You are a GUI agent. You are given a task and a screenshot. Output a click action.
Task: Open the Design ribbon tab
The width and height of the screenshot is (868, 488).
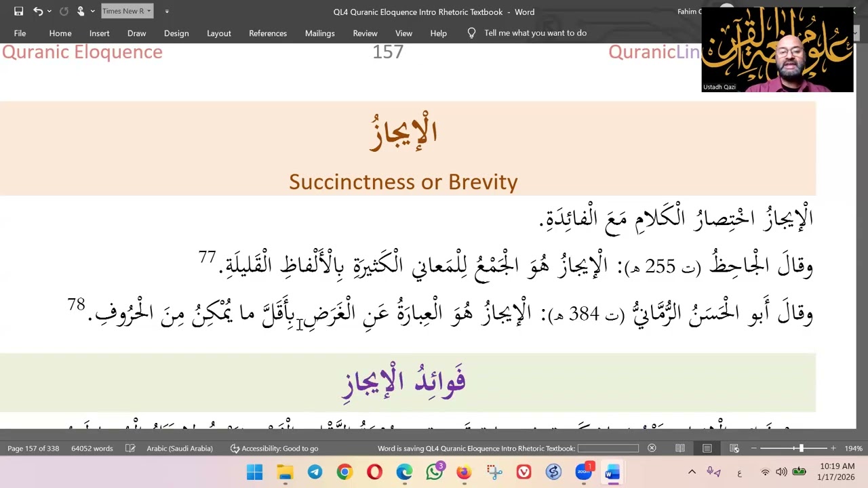176,33
